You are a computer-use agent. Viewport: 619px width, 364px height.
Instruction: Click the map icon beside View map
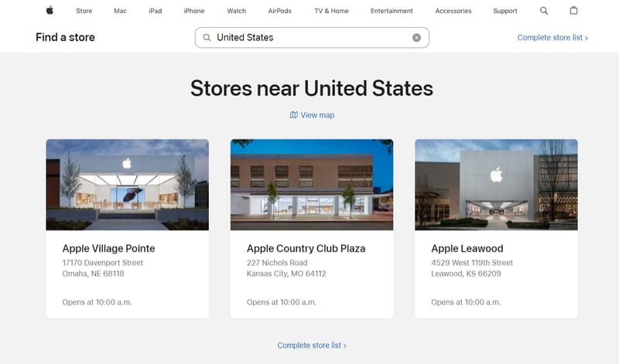click(x=293, y=115)
